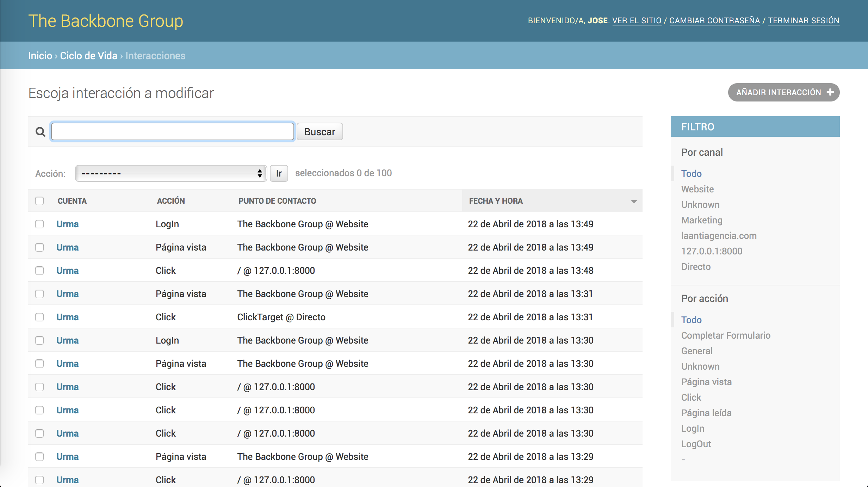Filter channel by laantiagencia.com
This screenshot has height=487, width=868.
click(x=719, y=236)
